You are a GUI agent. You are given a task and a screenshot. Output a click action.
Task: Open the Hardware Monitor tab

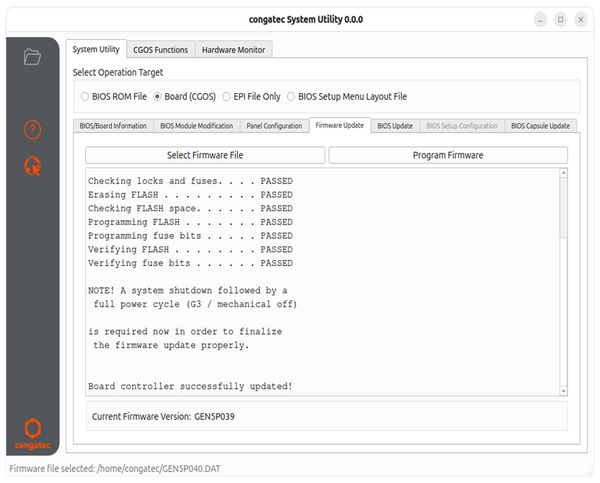(x=233, y=49)
